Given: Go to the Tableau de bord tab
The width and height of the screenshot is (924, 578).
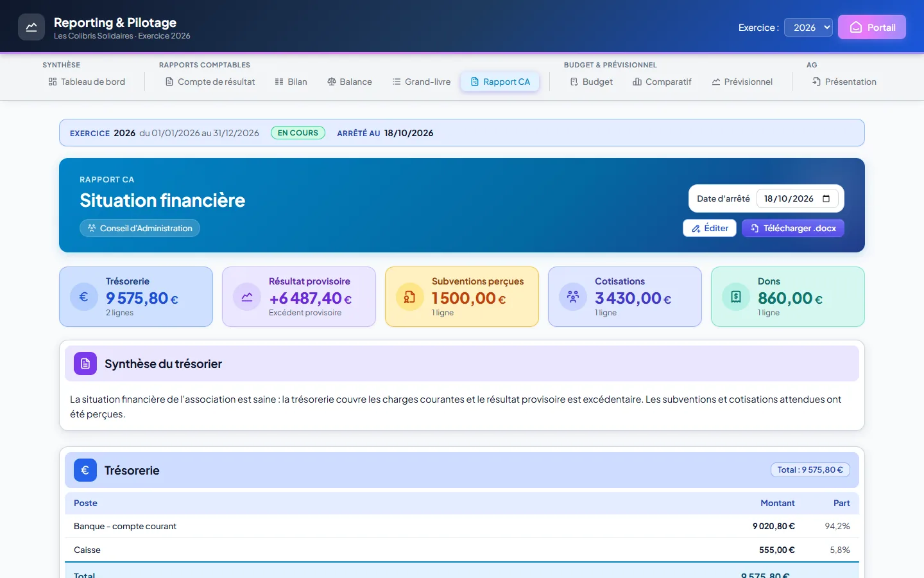Looking at the screenshot, I should coord(87,82).
